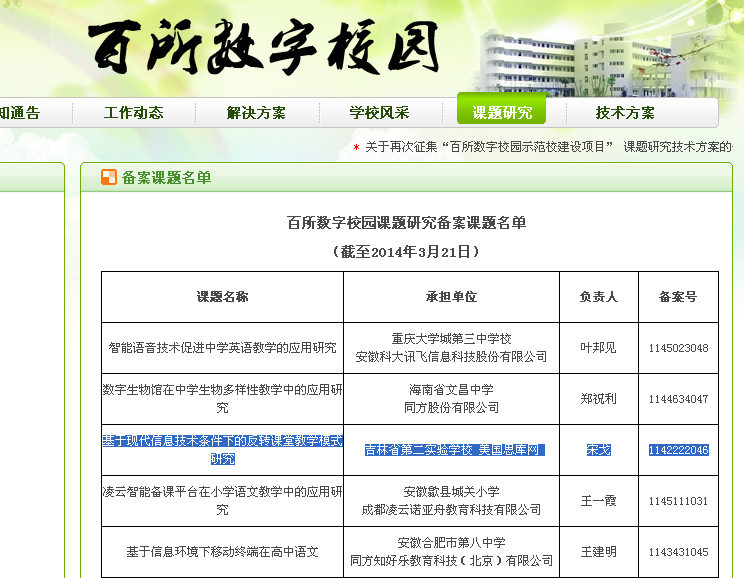This screenshot has height=578, width=744.
Task: Click the 承担单位 column header
Action: [451, 297]
